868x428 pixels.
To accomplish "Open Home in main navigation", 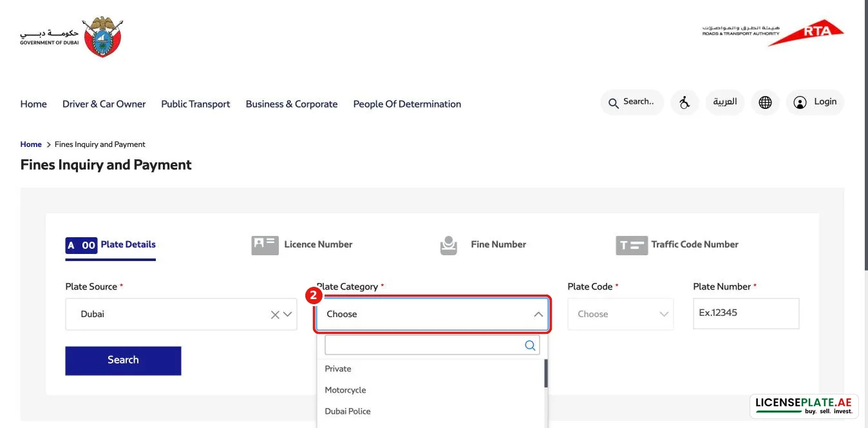I will coord(33,104).
